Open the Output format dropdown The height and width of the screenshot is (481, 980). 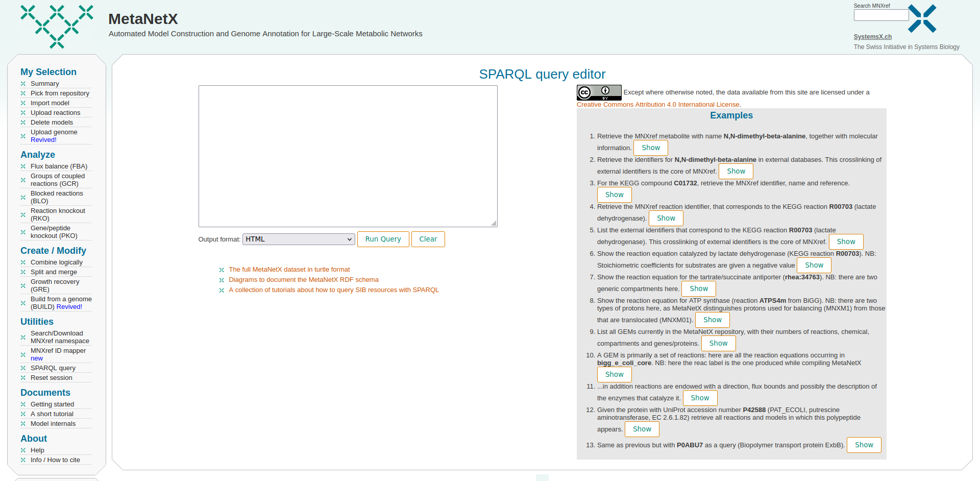[299, 239]
